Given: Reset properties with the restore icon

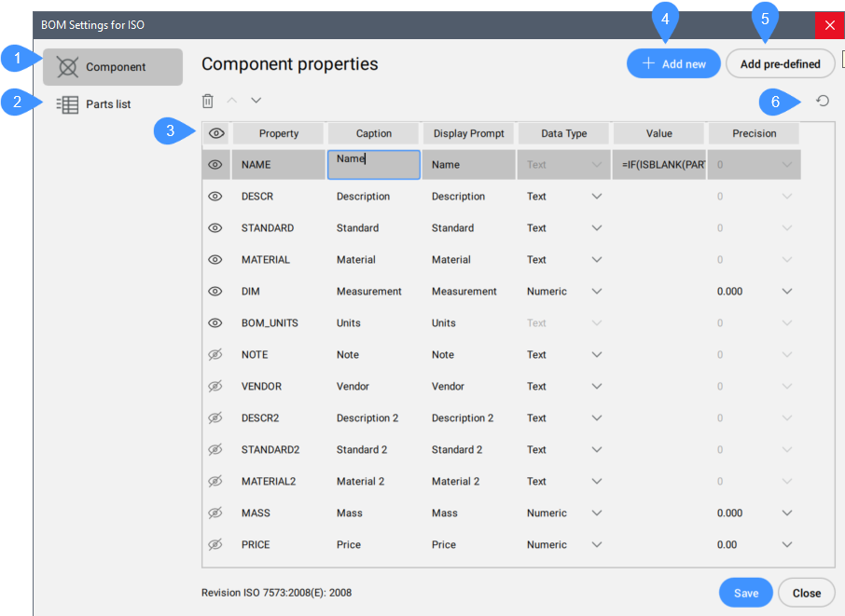Looking at the screenshot, I should pos(823,101).
